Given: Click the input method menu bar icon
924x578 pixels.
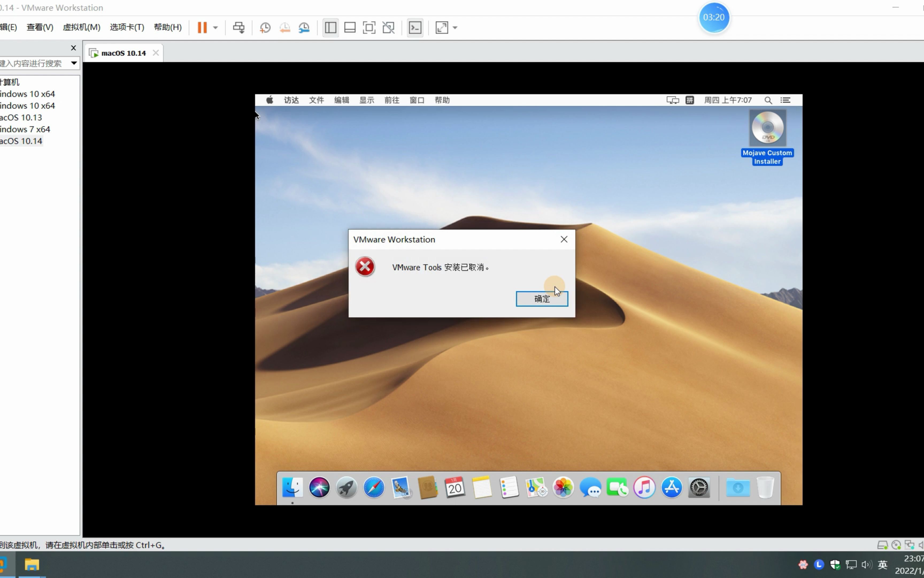Looking at the screenshot, I should (x=690, y=100).
